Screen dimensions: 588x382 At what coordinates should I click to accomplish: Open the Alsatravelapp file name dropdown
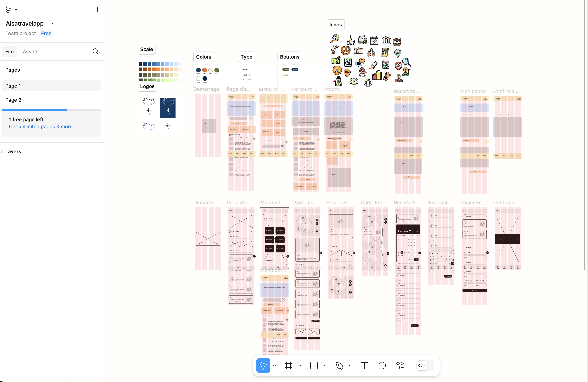click(51, 24)
